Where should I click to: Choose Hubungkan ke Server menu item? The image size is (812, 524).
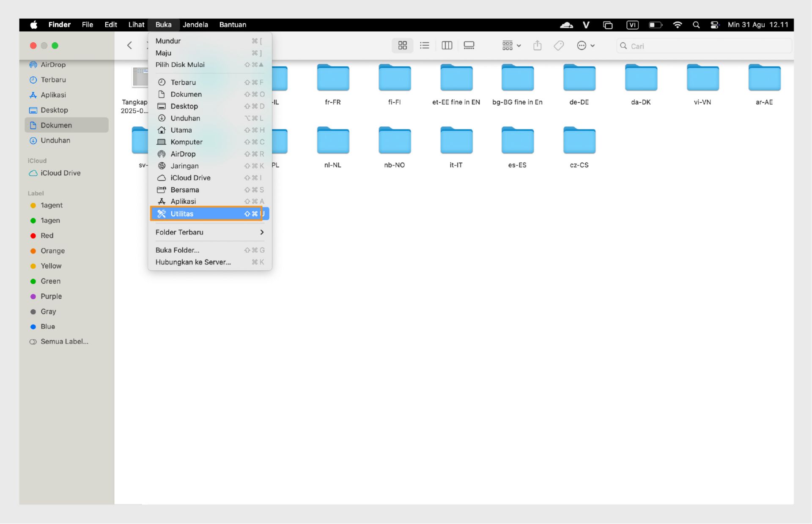click(193, 262)
